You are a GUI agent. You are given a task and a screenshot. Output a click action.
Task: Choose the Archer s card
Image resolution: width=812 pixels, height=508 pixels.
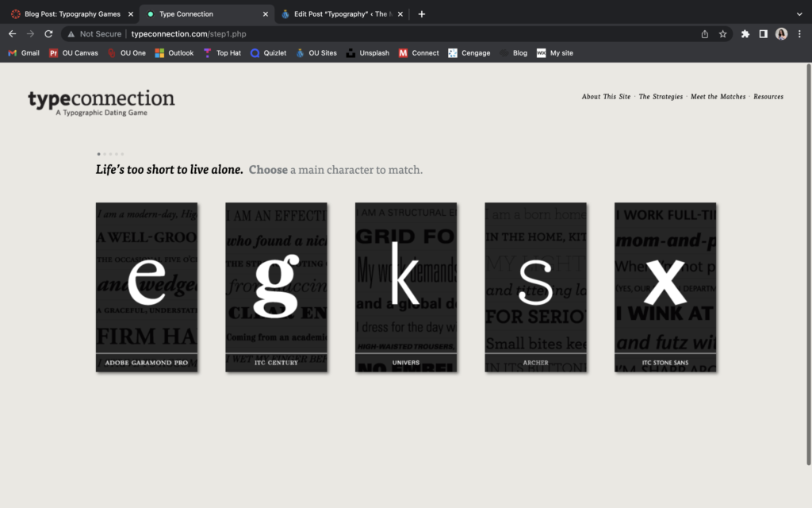coord(535,287)
